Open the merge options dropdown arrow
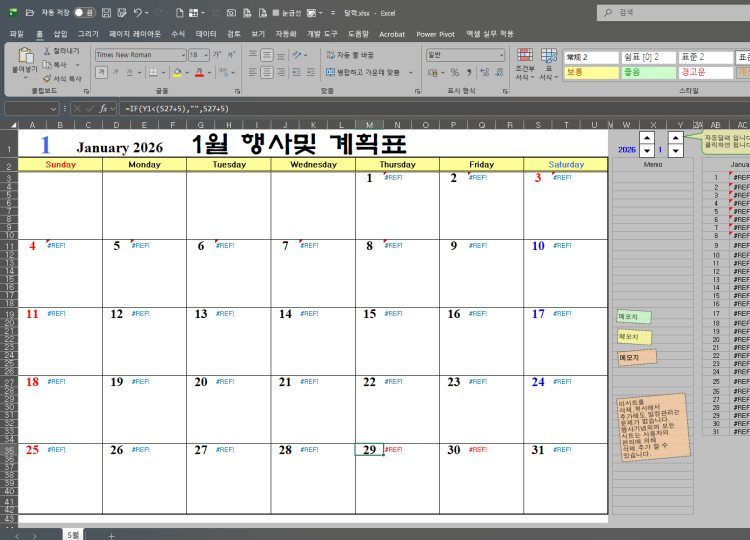Image resolution: width=750 pixels, height=540 pixels. click(411, 73)
